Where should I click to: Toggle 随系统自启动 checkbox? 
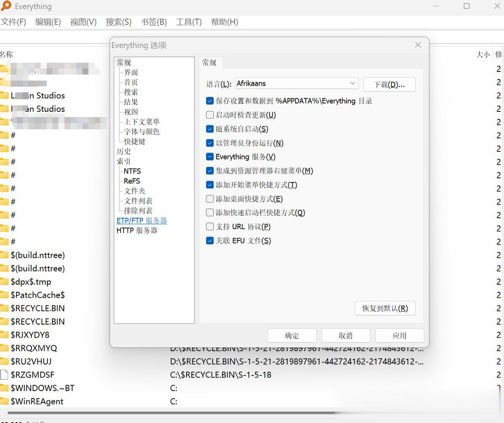pos(210,129)
